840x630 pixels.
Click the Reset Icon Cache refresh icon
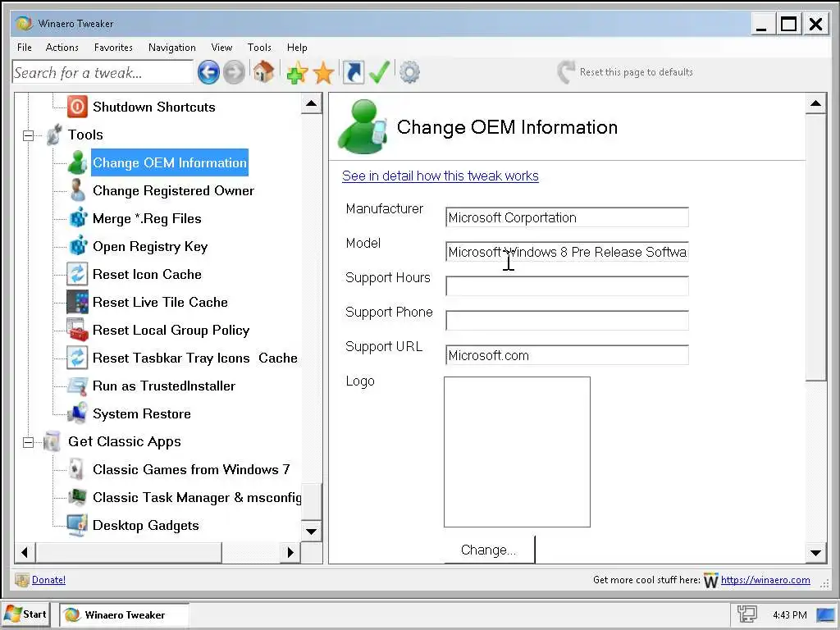pyautogui.click(x=77, y=274)
